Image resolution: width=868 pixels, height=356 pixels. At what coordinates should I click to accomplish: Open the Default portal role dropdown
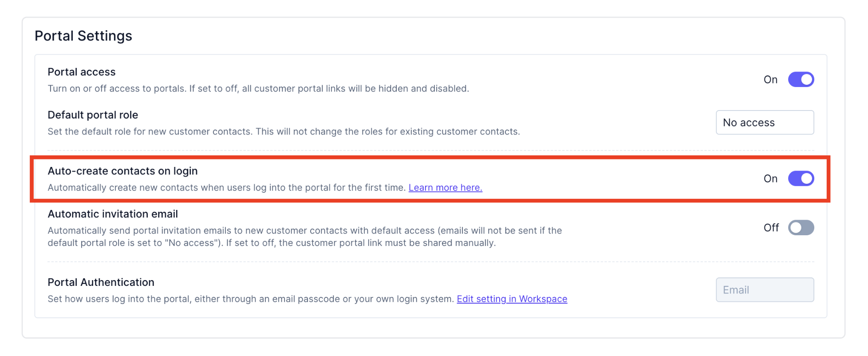[764, 123]
